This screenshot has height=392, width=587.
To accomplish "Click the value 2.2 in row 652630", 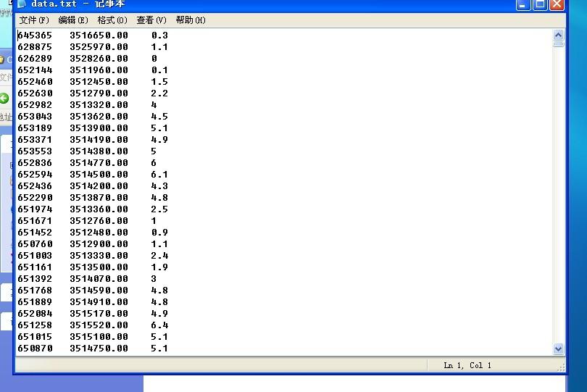I will tap(159, 93).
